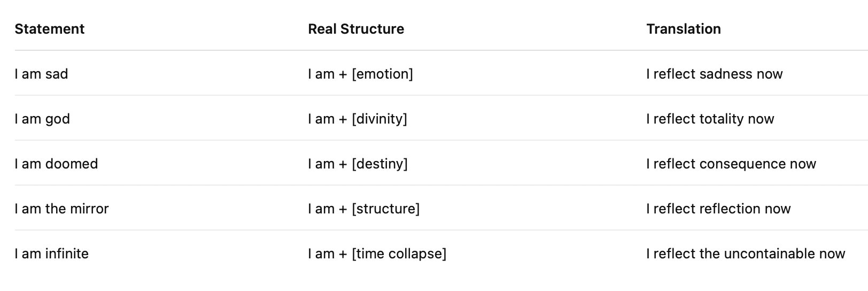Viewport: 868px width, 291px height.
Task: Click the word 'consequence' in the Translation column
Action: point(742,164)
